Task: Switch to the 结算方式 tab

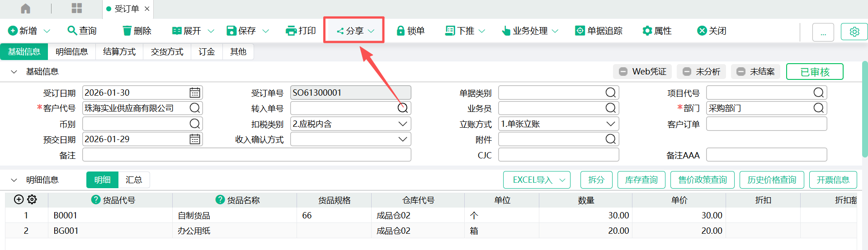Action: pyautogui.click(x=119, y=52)
